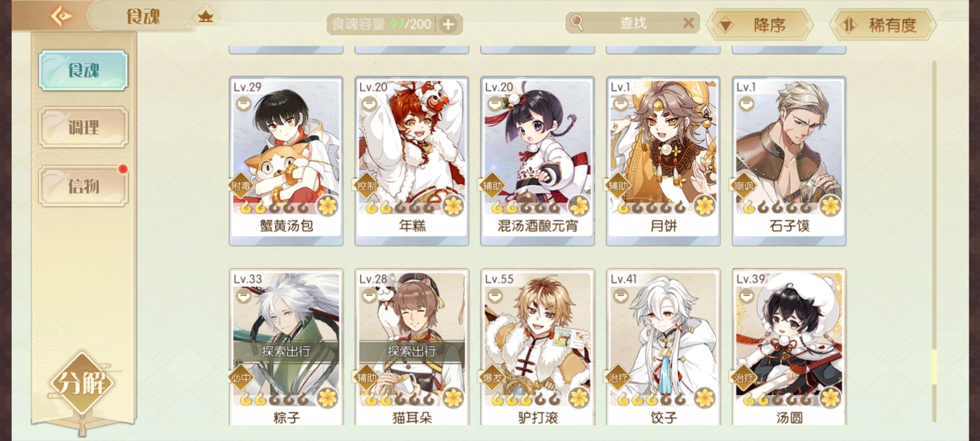
Task: Tap the 嘲讽 role tag on 石子馍
Action: [743, 186]
